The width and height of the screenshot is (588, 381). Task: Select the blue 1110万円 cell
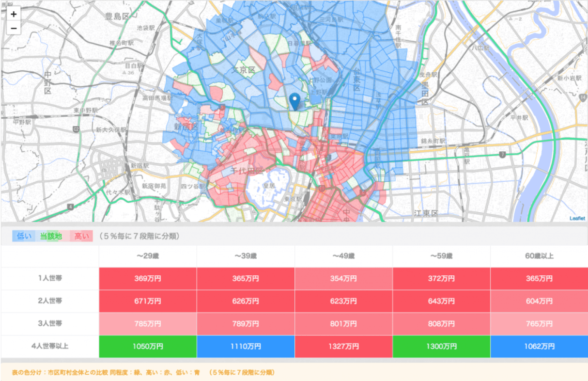tap(246, 347)
